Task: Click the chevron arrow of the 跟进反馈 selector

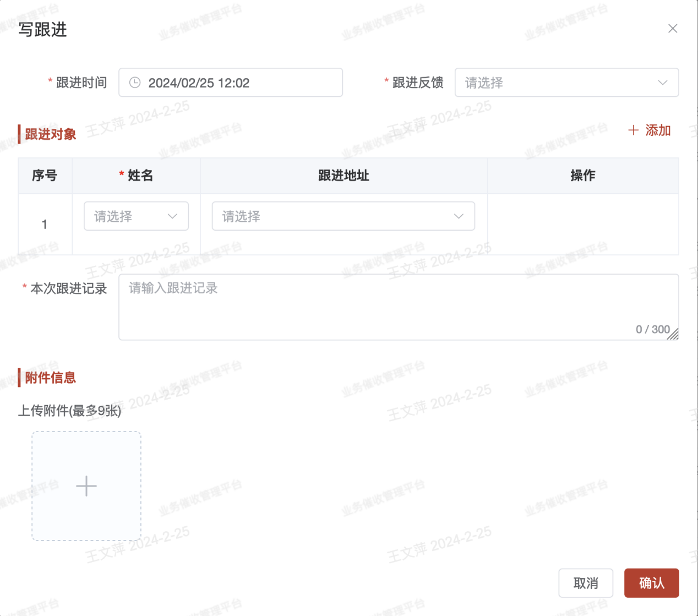Action: click(x=663, y=83)
